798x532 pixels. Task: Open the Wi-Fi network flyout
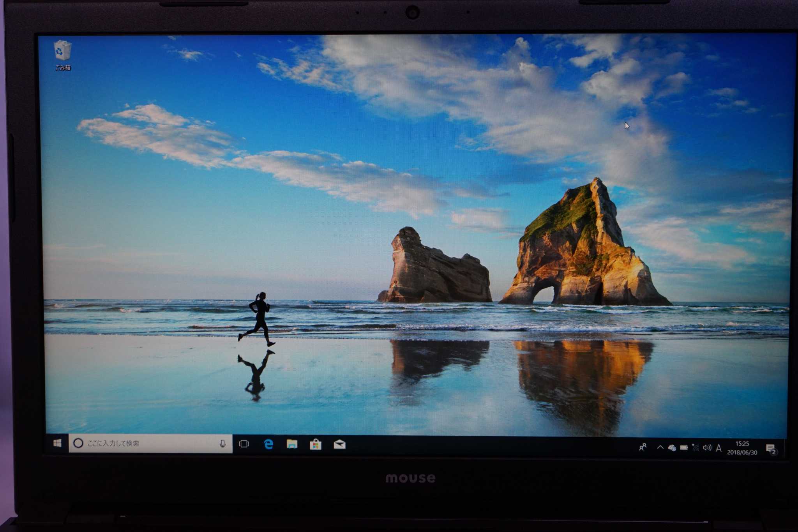[696, 448]
